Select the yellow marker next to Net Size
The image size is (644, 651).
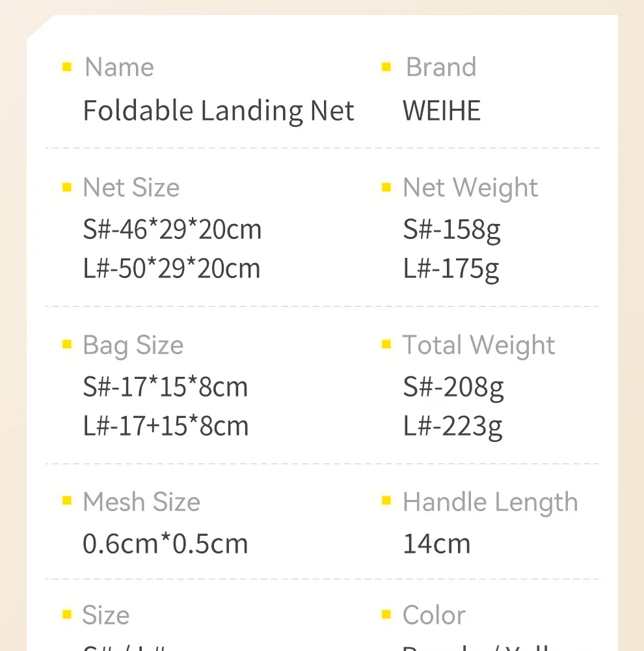66,187
